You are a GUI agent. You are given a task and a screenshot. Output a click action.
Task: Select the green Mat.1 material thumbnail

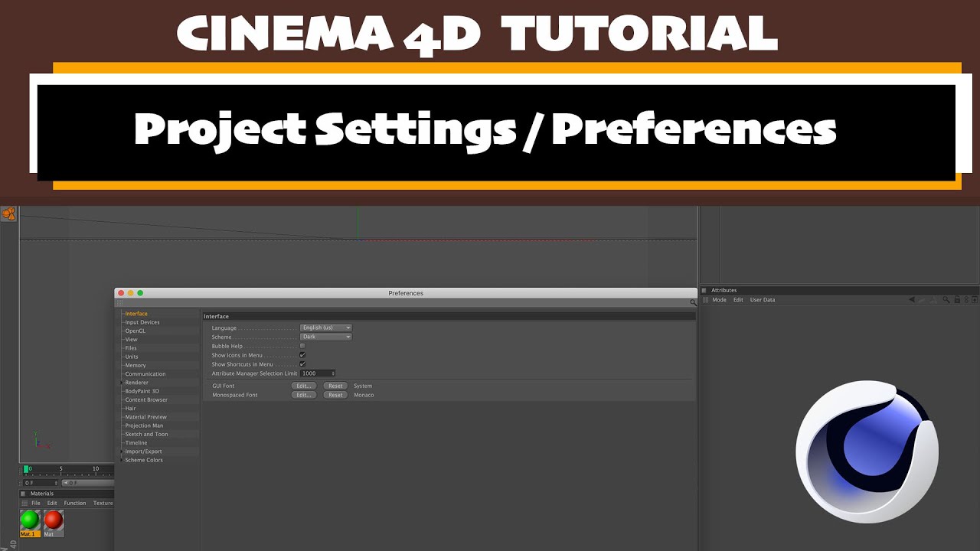point(31,522)
